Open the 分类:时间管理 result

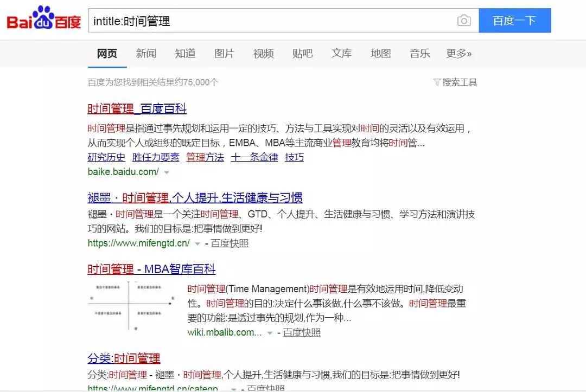pos(124,358)
